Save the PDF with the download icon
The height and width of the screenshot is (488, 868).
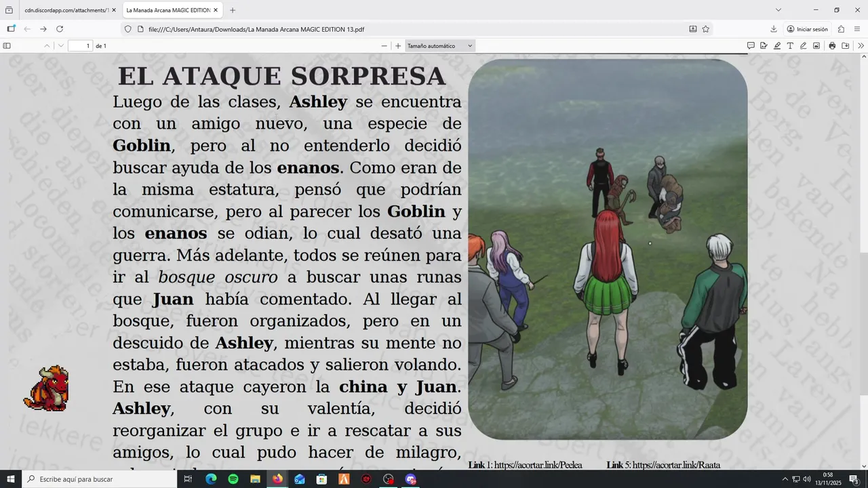point(846,46)
